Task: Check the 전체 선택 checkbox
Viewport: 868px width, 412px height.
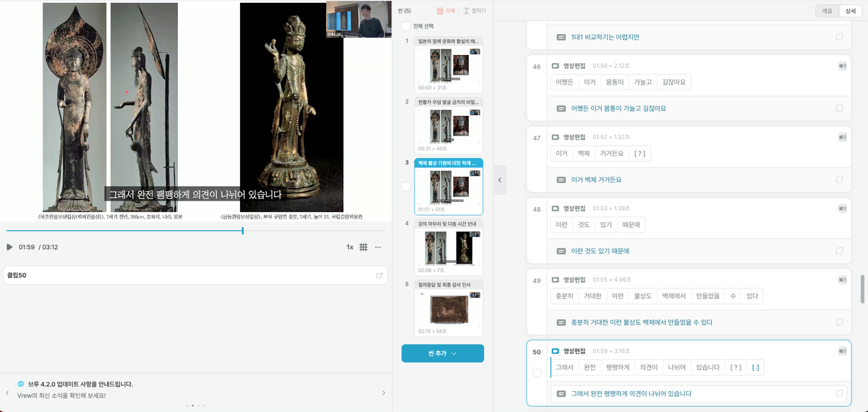Action: tap(406, 26)
